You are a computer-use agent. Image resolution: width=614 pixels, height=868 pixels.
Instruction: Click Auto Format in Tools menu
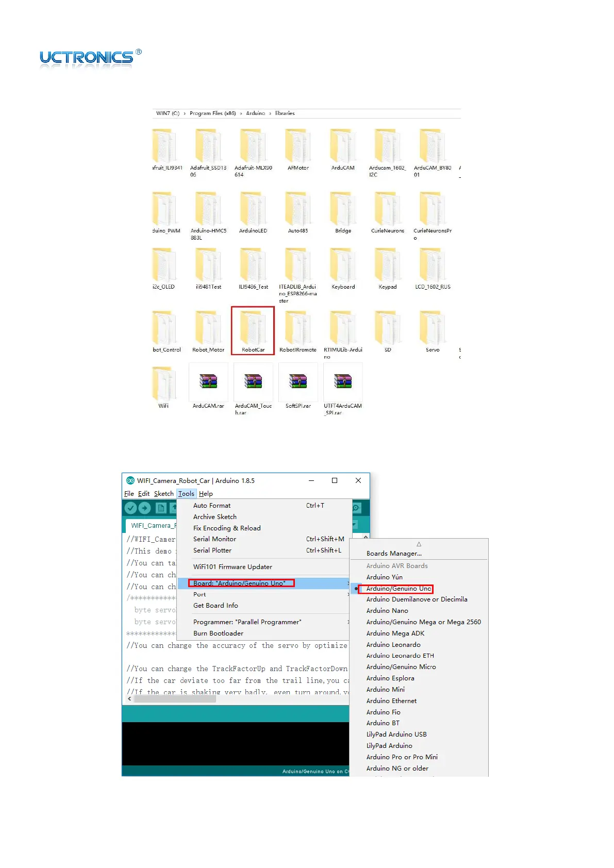tap(264, 506)
